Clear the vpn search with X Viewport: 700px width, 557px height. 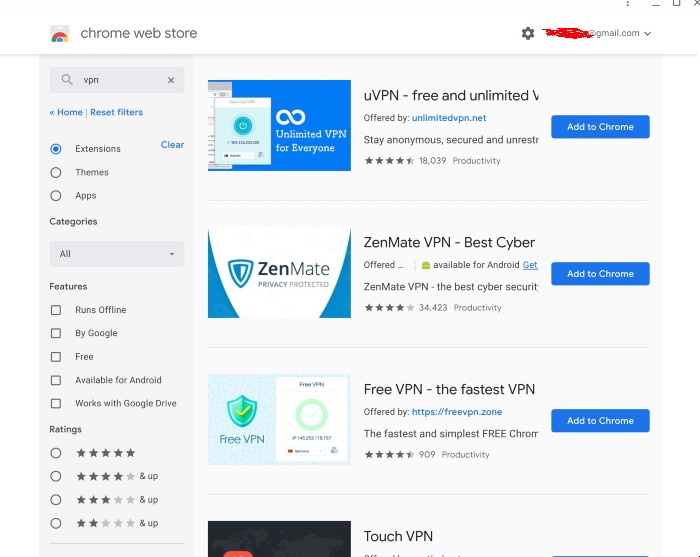(171, 80)
